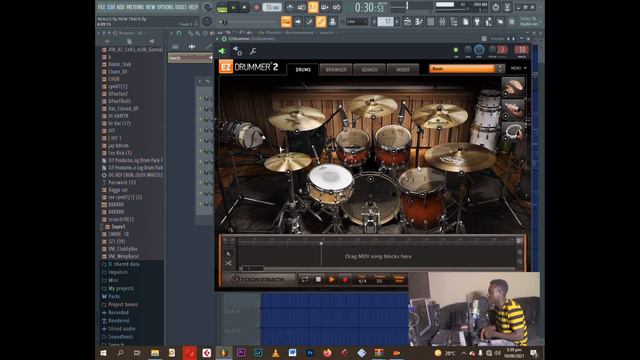Open the TOOLS menu

click(181, 7)
